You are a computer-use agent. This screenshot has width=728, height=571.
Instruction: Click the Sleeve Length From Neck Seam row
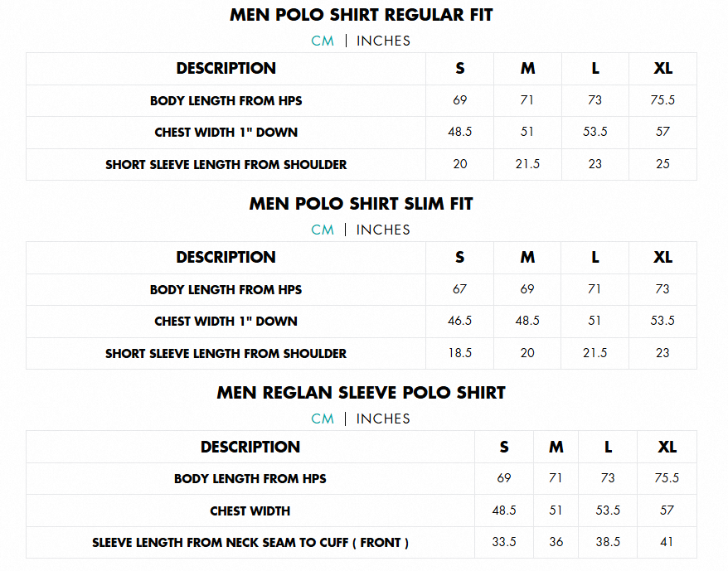[250, 543]
